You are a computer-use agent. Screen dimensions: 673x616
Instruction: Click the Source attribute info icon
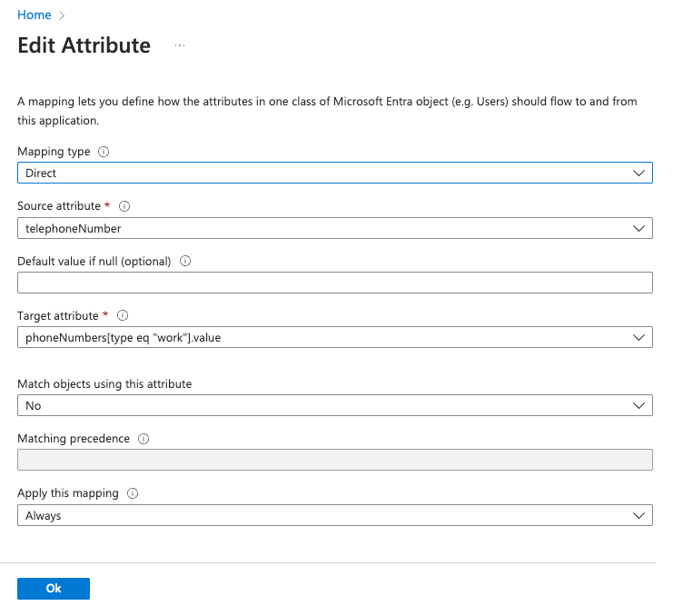point(124,206)
